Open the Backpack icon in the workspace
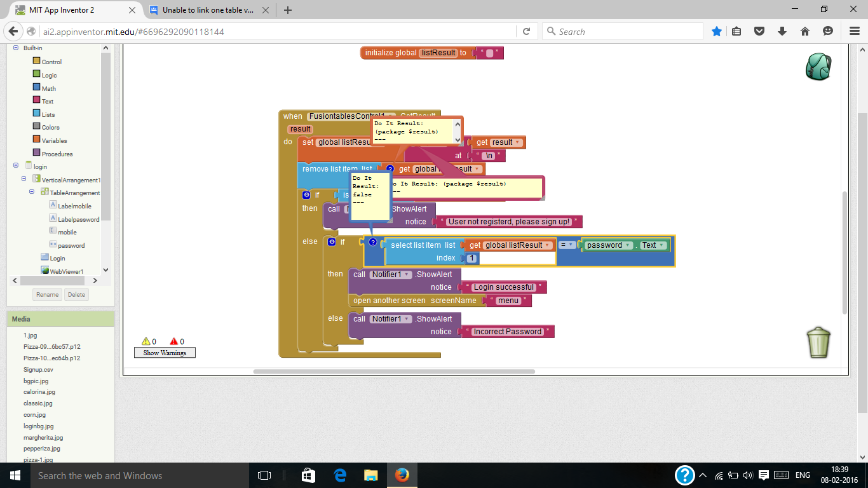Screen dimensions: 868x488 818,66
